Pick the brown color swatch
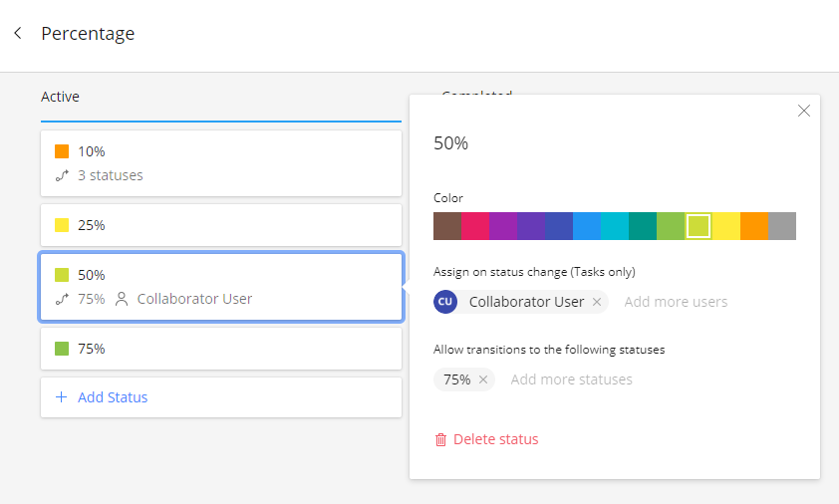 pos(447,226)
